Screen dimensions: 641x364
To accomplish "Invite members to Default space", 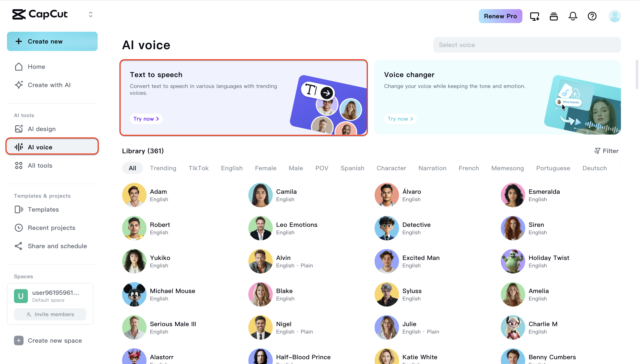I will point(50,314).
